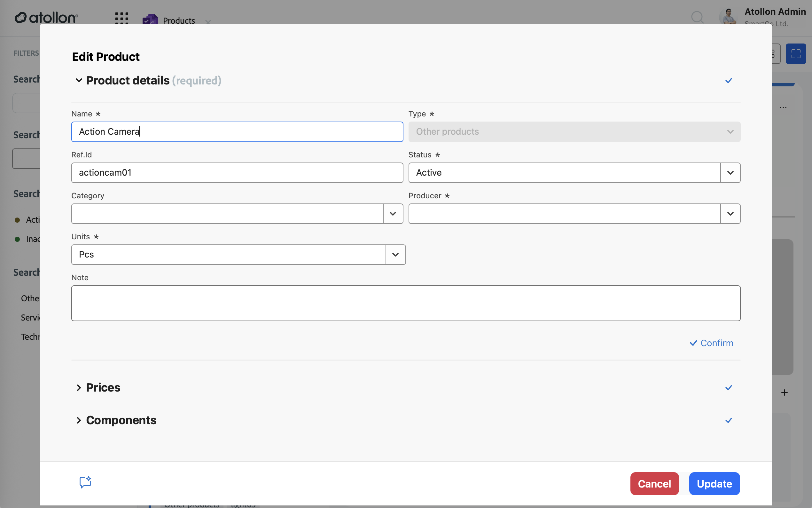The width and height of the screenshot is (812, 508).
Task: Open the Category dropdown arrow
Action: (x=393, y=214)
